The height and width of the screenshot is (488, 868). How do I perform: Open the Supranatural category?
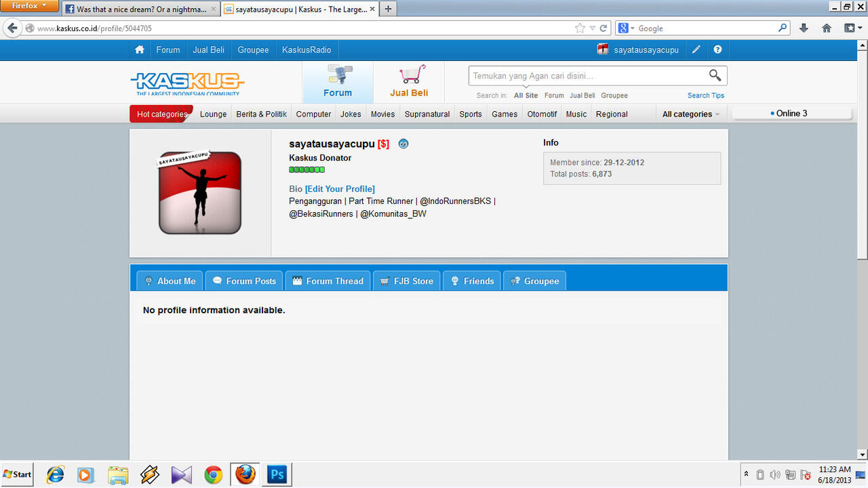click(x=427, y=114)
